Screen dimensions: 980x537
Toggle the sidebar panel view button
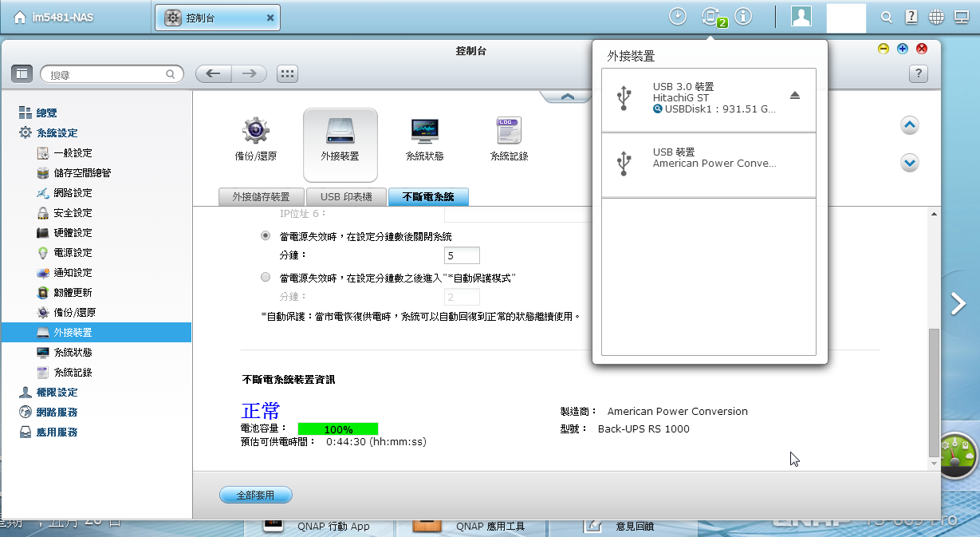[x=22, y=74]
